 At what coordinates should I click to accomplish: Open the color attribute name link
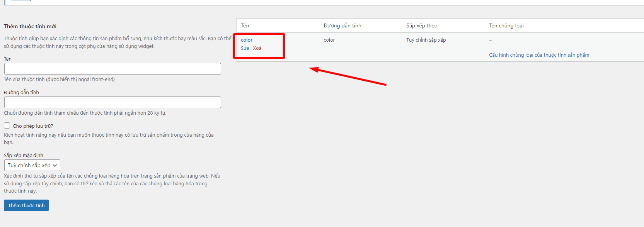pyautogui.click(x=247, y=40)
